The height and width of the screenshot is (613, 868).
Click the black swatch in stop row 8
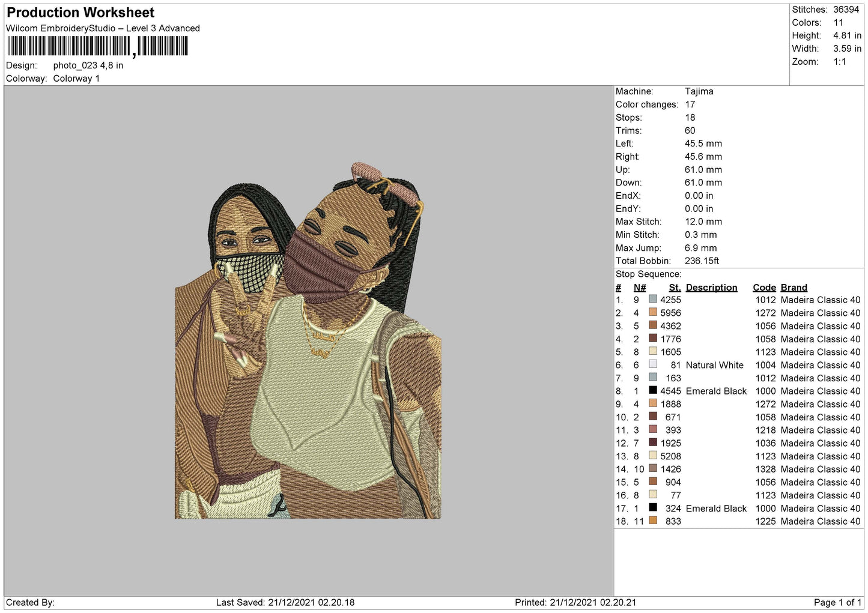point(653,390)
